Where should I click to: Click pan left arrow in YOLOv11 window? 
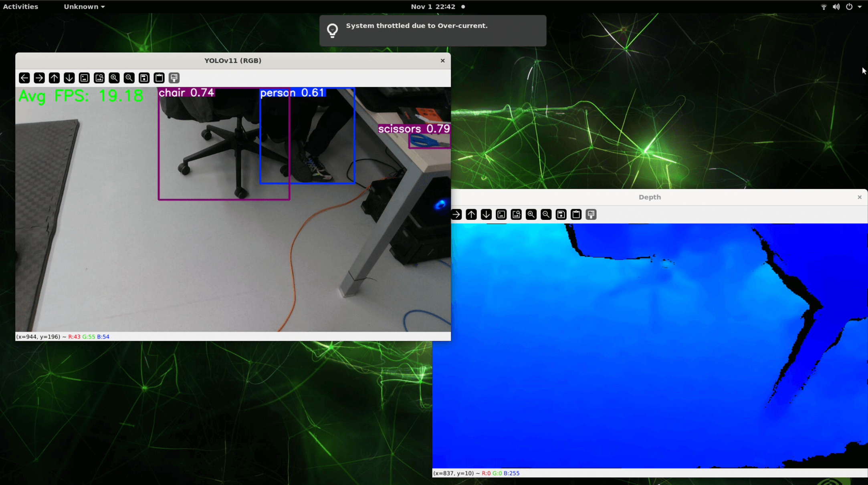[x=24, y=78]
